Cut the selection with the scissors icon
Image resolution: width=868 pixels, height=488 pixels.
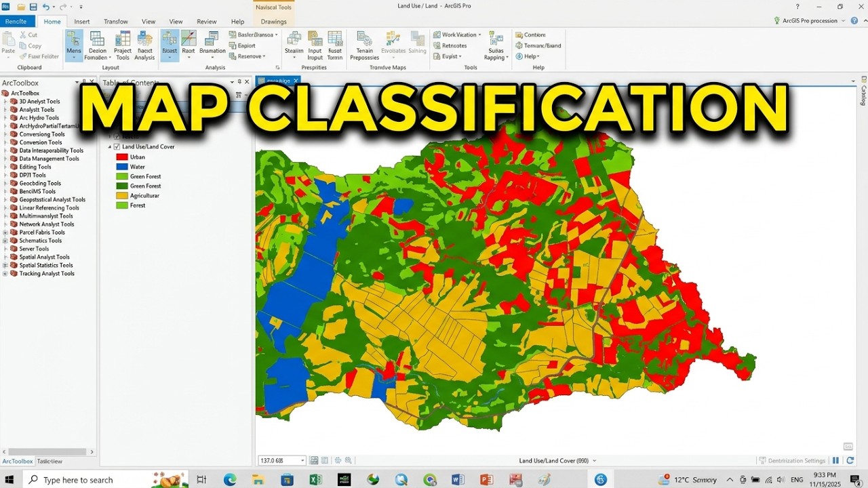pyautogui.click(x=23, y=35)
